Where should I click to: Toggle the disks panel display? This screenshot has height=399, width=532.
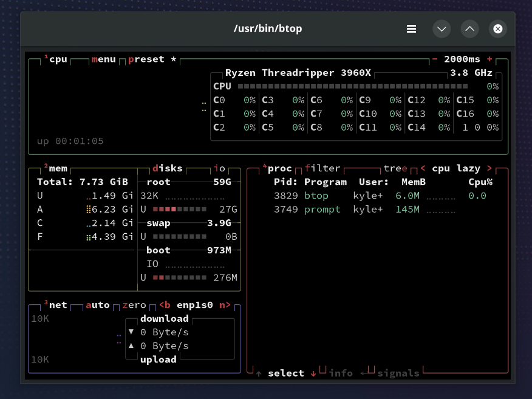[x=168, y=168]
